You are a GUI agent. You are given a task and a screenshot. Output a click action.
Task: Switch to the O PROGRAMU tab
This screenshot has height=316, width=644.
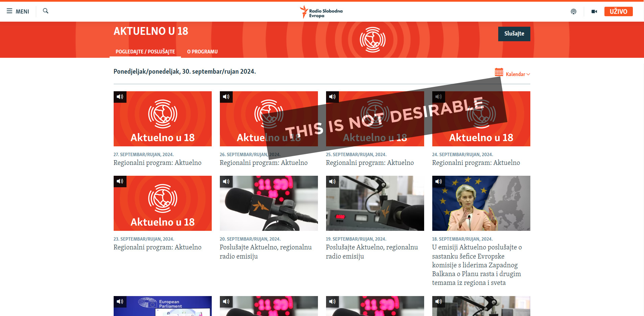click(202, 52)
